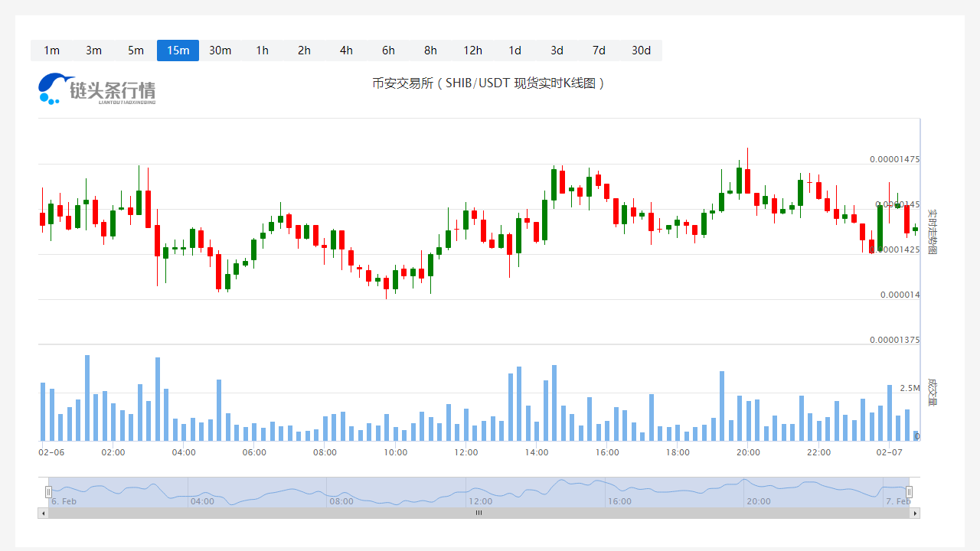Switch to the 30d timeframe

(x=641, y=51)
